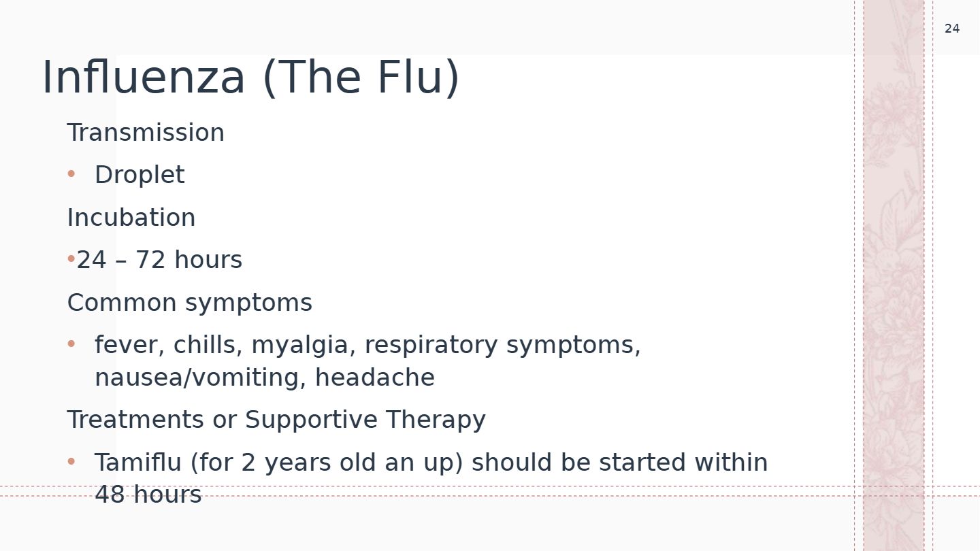The image size is (980, 551).
Task: Click the Transmission heading
Action: point(146,132)
